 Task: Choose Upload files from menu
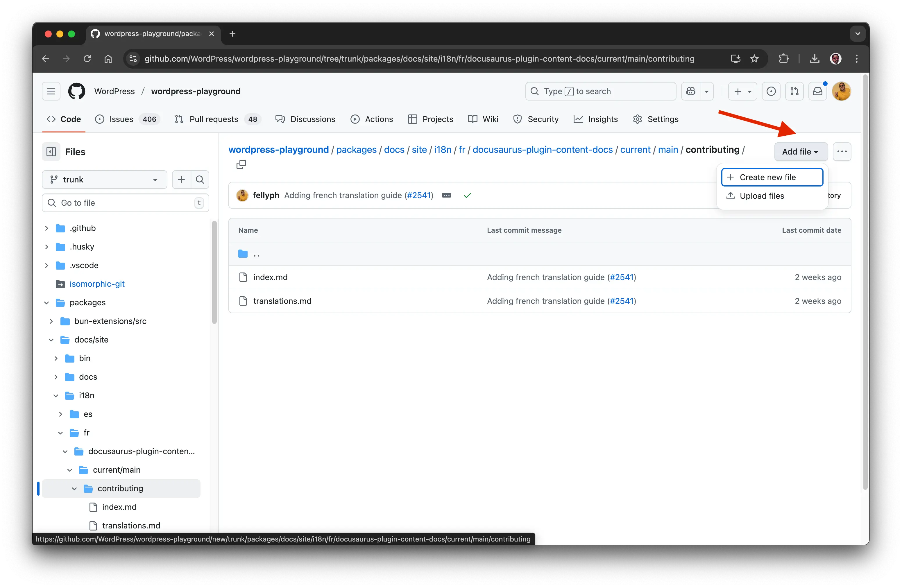[x=761, y=196]
